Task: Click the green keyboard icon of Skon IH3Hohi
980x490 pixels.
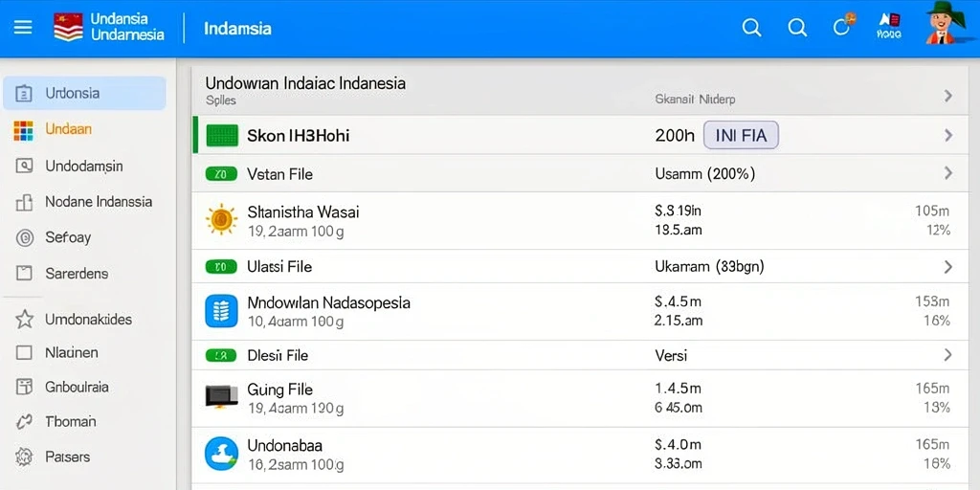Action: 222,135
